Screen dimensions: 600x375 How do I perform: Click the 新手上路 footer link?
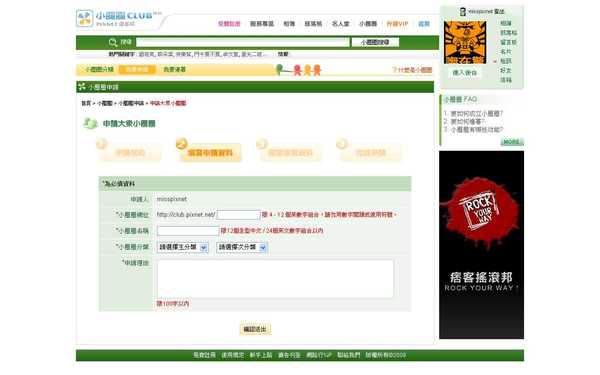[261, 355]
